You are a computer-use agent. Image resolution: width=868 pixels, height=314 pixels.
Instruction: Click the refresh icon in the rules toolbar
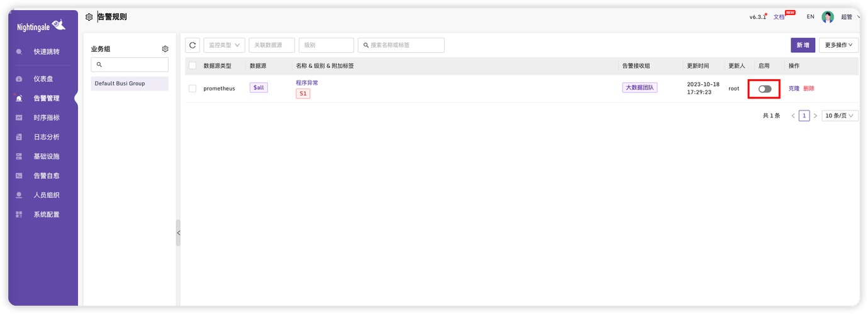[192, 45]
